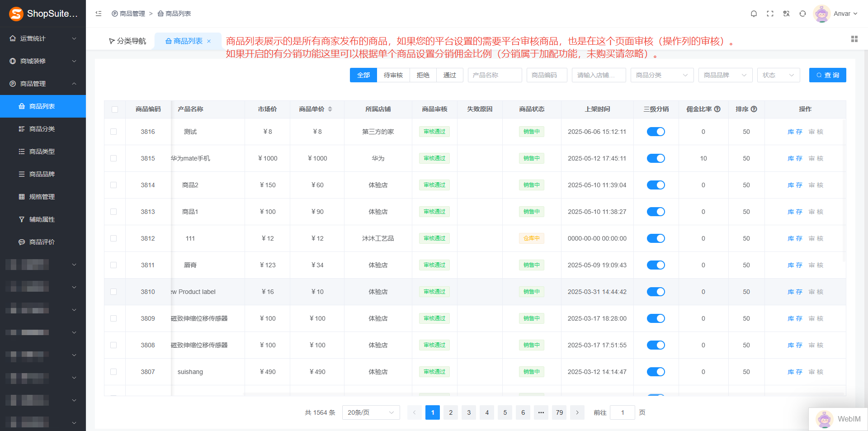Viewport: 868px width, 431px height.
Task: Click the refresh icon in header
Action: [x=802, y=14]
